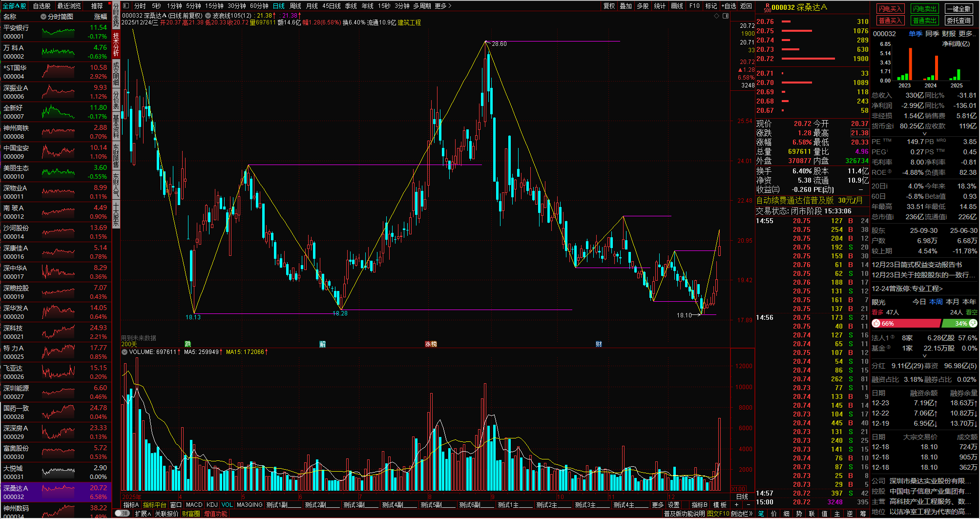Select 本周 sentiment period option
This screenshot has height=519, width=980.
click(x=936, y=302)
